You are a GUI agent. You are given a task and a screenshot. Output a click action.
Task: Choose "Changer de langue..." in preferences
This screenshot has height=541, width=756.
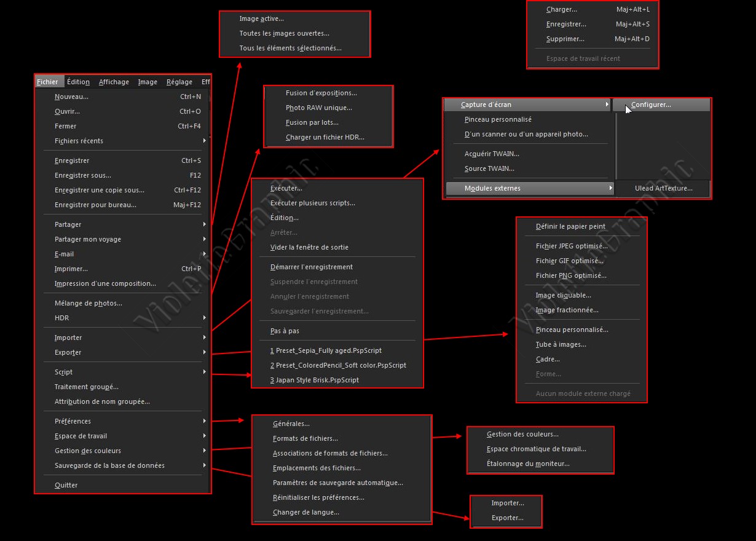pyautogui.click(x=305, y=512)
